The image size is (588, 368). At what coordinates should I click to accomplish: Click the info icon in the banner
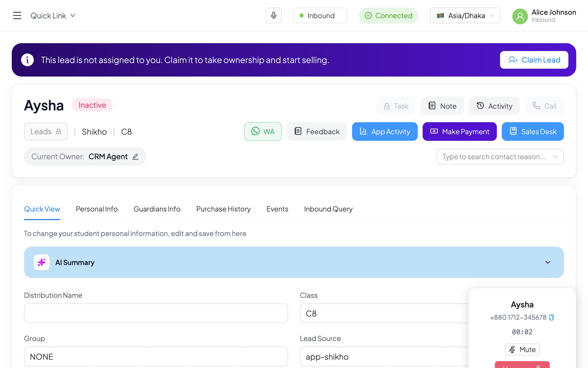click(27, 60)
